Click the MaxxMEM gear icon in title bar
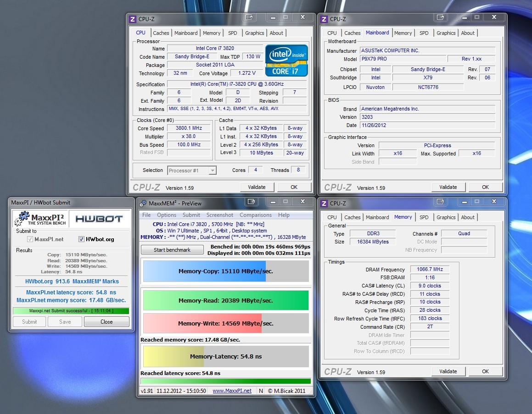 143,204
